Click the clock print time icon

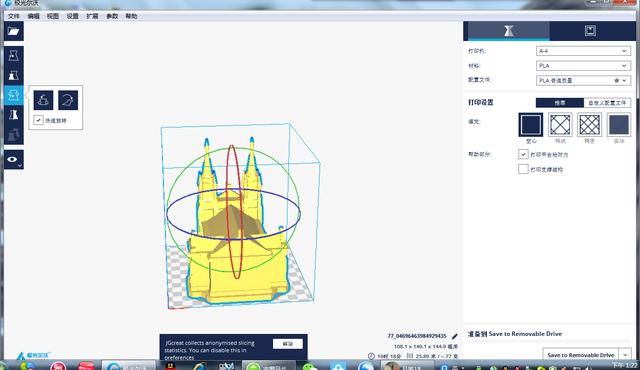tap(371, 356)
